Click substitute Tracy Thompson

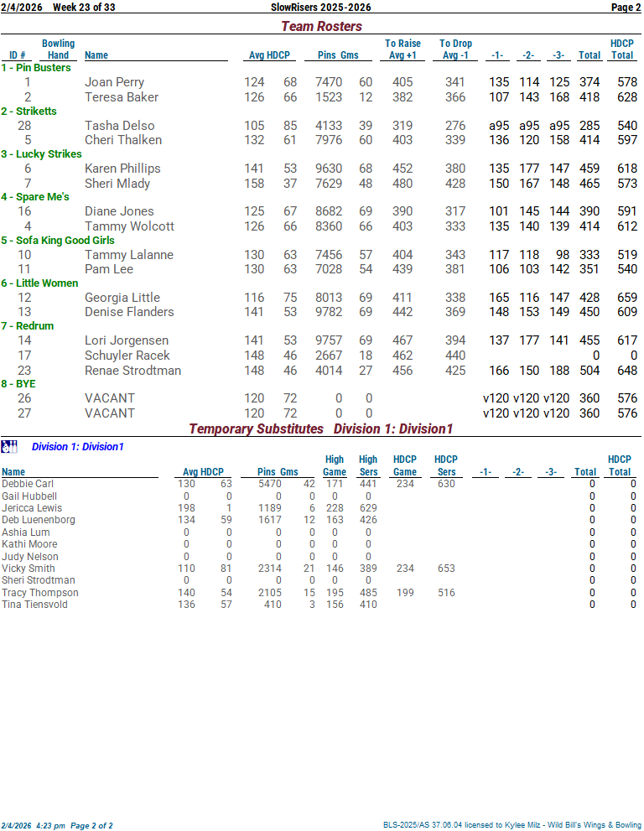click(x=39, y=593)
